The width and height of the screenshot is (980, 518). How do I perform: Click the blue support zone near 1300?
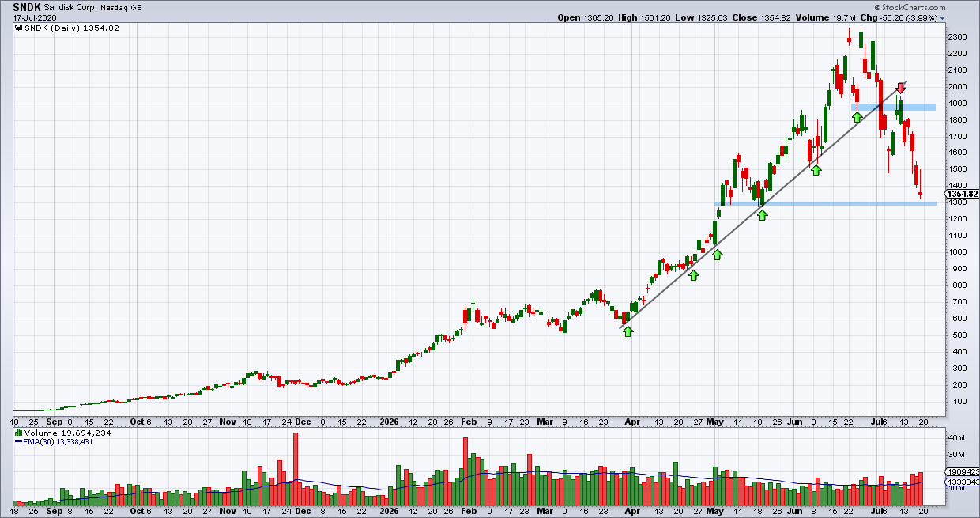[x=826, y=204]
